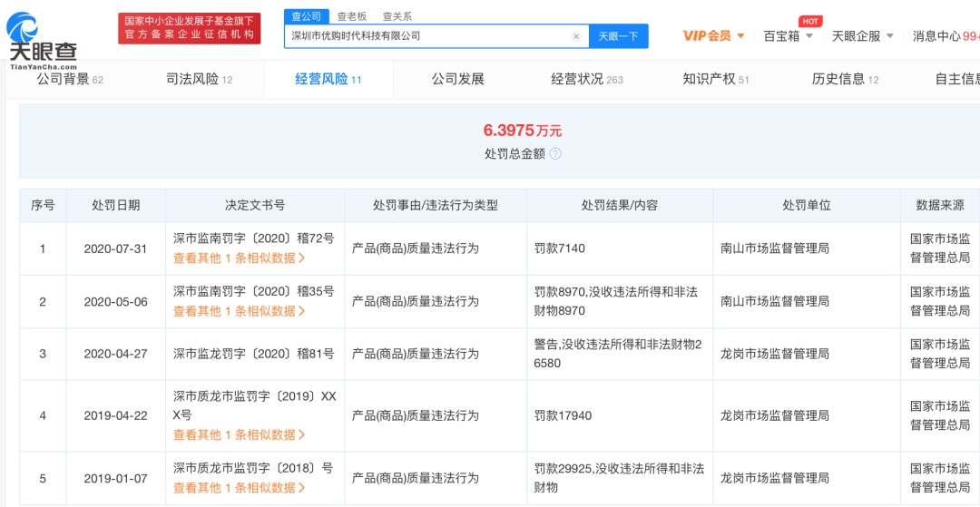This screenshot has height=507, width=980.
Task: Click penalty result starting with 罚款29925
Action: pyautogui.click(x=620, y=478)
